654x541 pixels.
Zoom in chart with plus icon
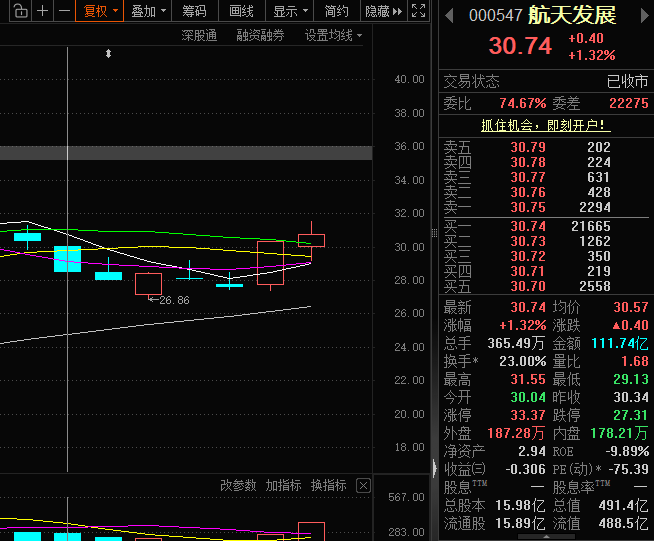[42, 11]
